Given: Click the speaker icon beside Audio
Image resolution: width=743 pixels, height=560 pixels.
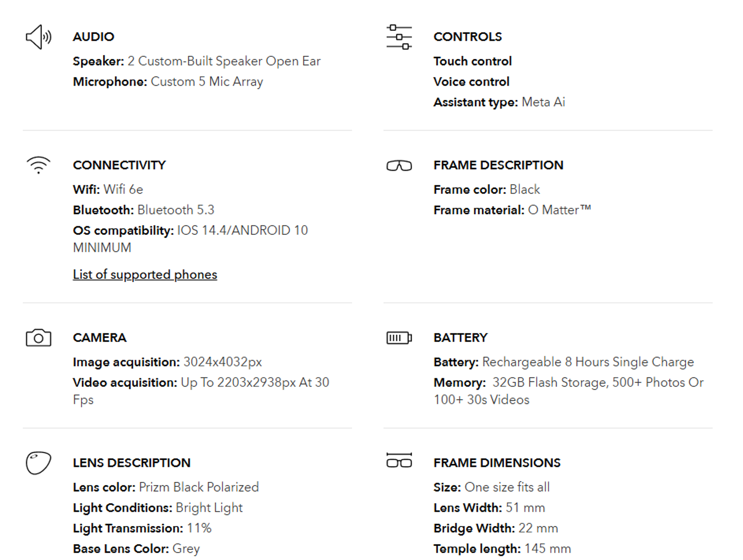Looking at the screenshot, I should point(38,37).
